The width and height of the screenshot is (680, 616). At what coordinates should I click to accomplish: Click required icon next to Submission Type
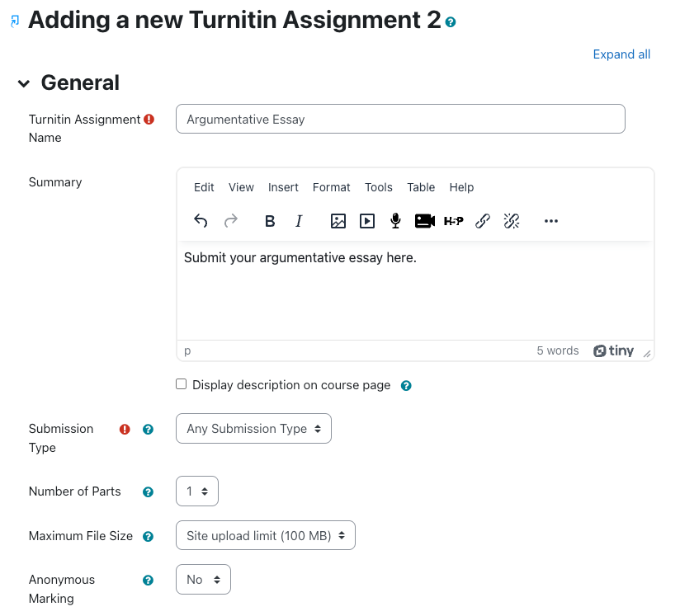[x=125, y=429]
